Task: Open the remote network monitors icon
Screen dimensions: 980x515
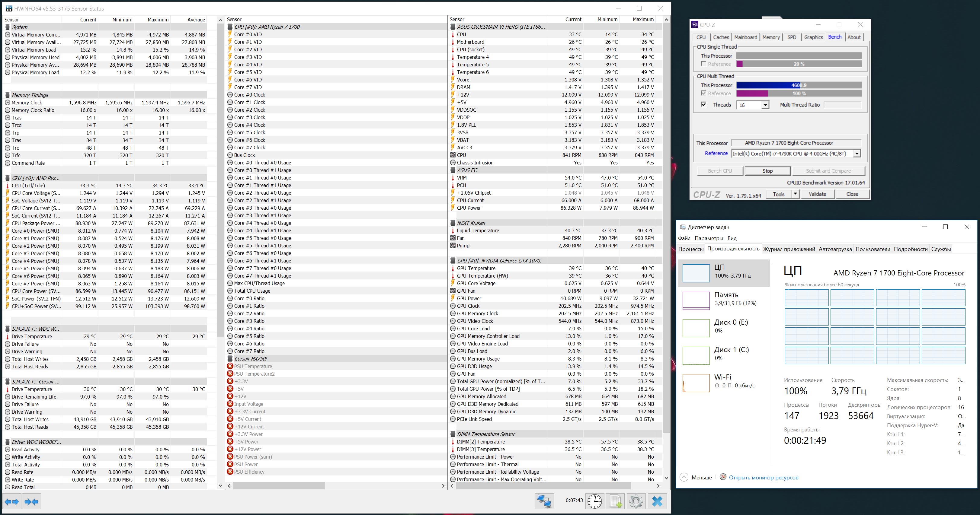Action: (x=544, y=501)
